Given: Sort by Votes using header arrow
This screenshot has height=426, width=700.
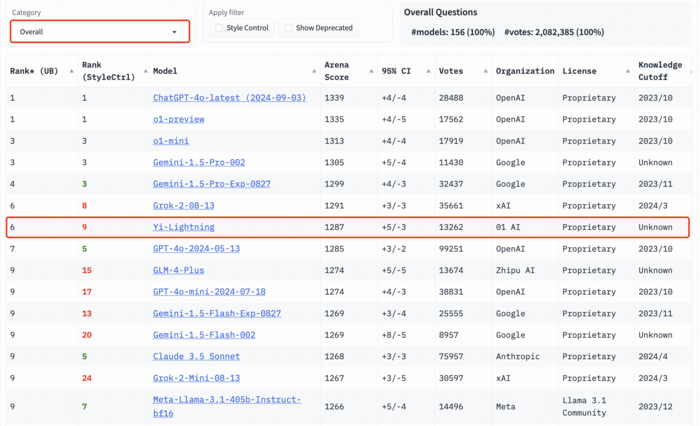Looking at the screenshot, I should pyautogui.click(x=487, y=71).
